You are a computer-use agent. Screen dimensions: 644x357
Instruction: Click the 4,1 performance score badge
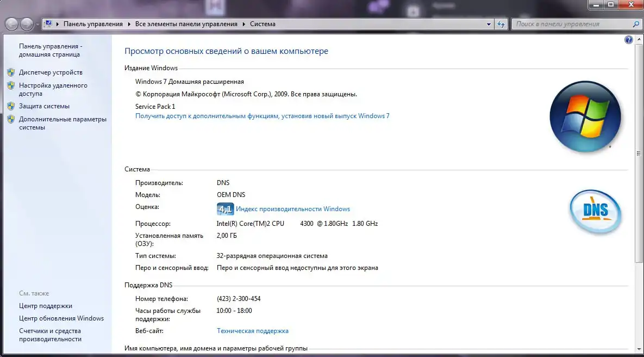[x=225, y=209]
